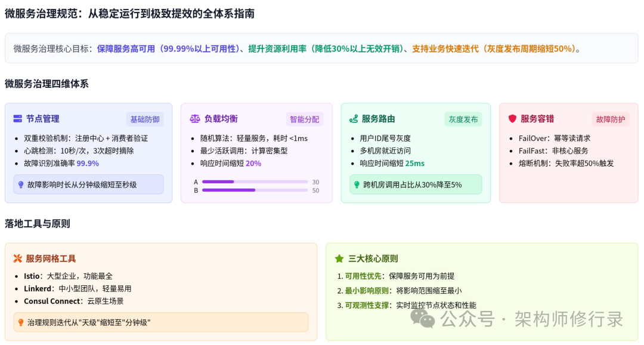This screenshot has width=644, height=345.
Task: Click the green 25ms value
Action: click(x=415, y=163)
